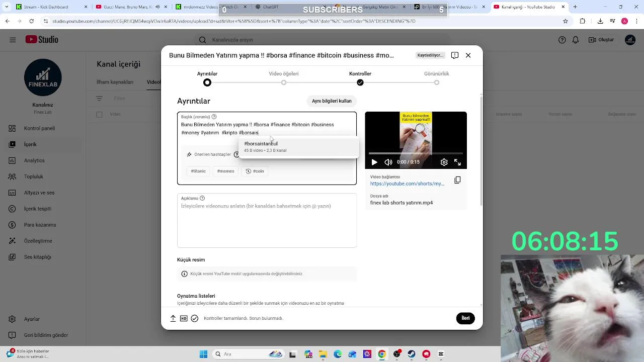This screenshot has width=644, height=362.
Task: Click Aynı bilgileri kullan button
Action: [x=332, y=101]
